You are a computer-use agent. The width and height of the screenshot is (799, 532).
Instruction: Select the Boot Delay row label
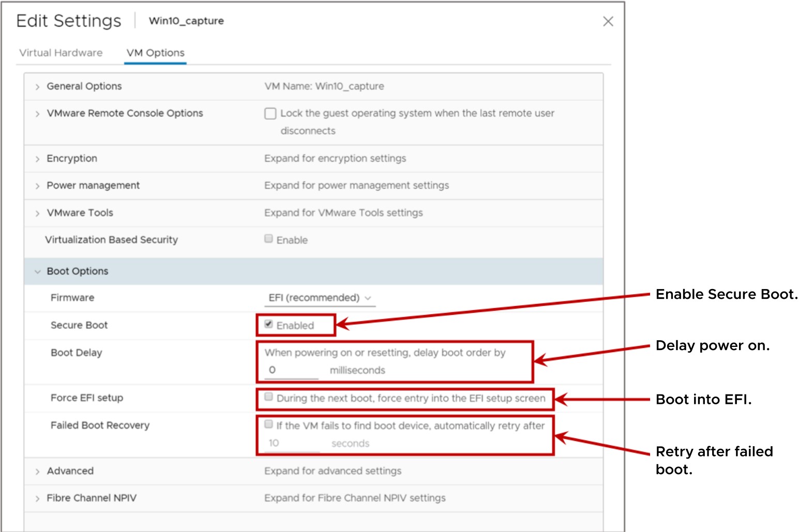pos(77,353)
